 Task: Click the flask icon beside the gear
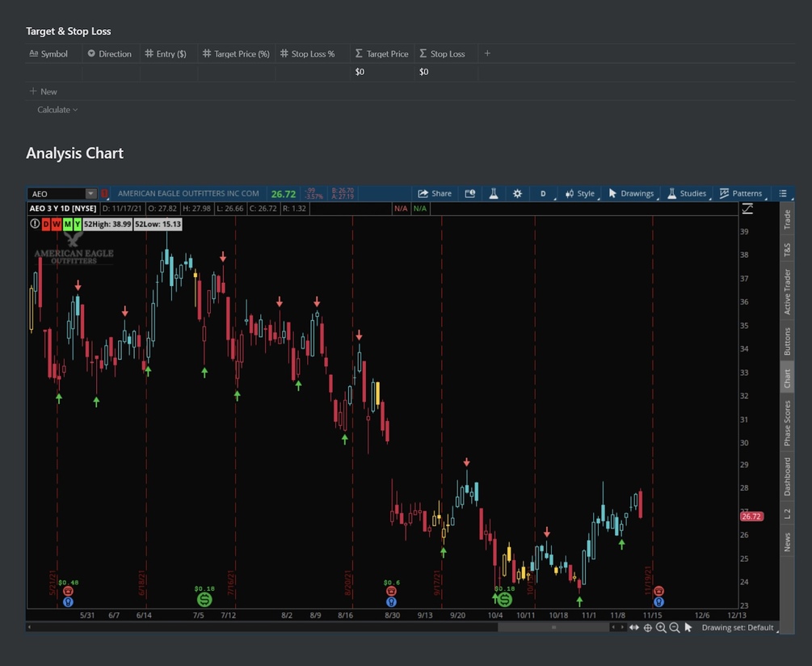[493, 193]
